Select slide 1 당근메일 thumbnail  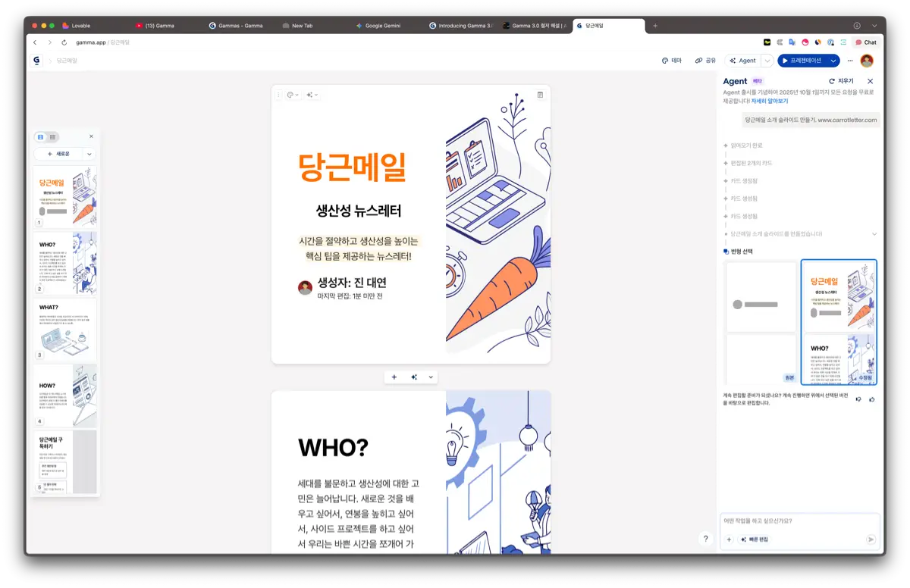click(65, 196)
